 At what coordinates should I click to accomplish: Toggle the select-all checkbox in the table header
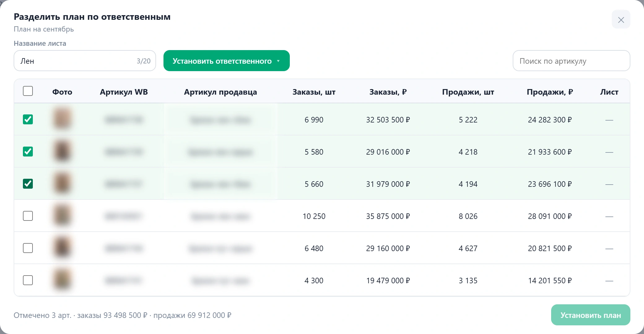pos(28,91)
